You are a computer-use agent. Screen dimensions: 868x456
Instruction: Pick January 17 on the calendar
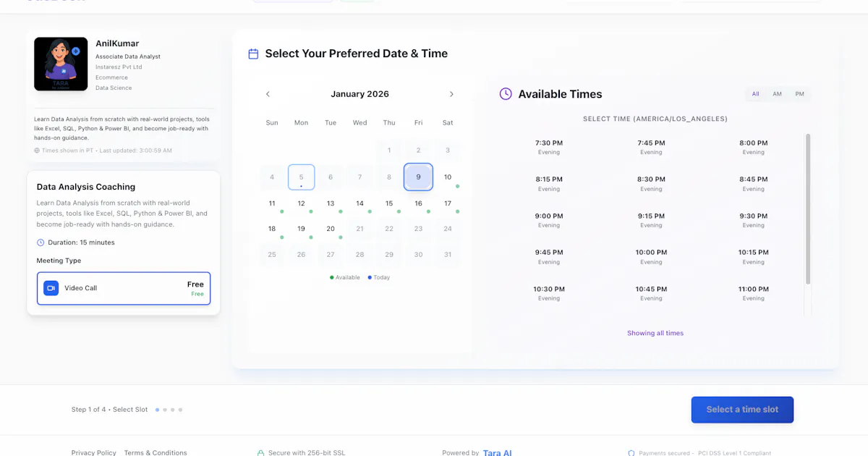(x=448, y=203)
